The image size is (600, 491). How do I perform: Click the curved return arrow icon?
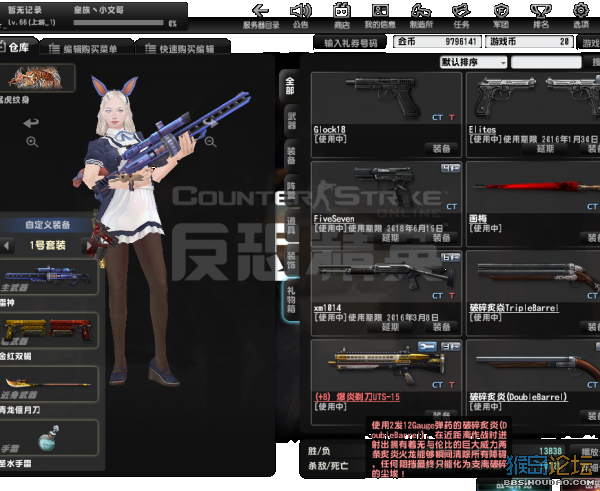pyautogui.click(x=31, y=123)
